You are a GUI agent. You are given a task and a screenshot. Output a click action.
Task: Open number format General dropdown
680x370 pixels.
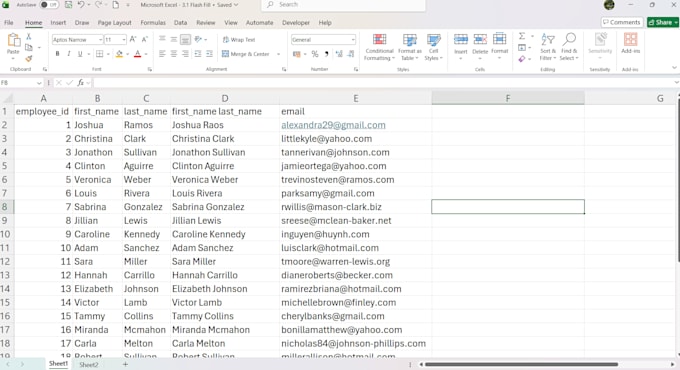point(353,39)
